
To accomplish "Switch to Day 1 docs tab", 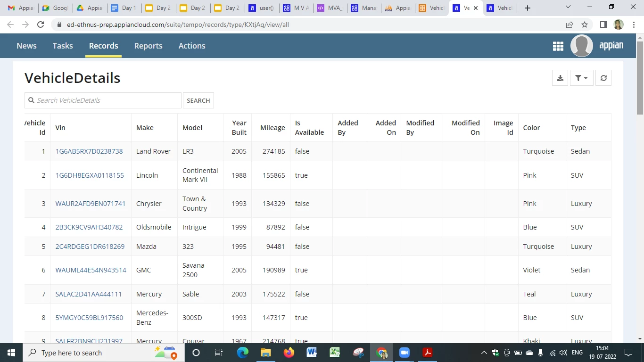I will [124, 8].
